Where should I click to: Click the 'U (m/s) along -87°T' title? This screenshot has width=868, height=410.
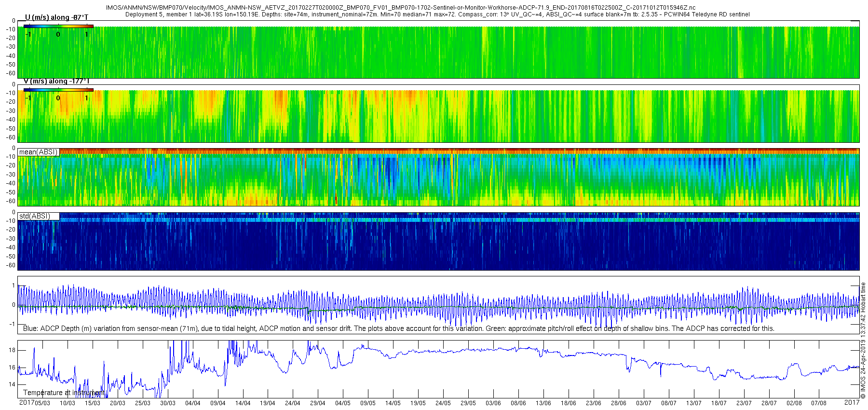56,17
